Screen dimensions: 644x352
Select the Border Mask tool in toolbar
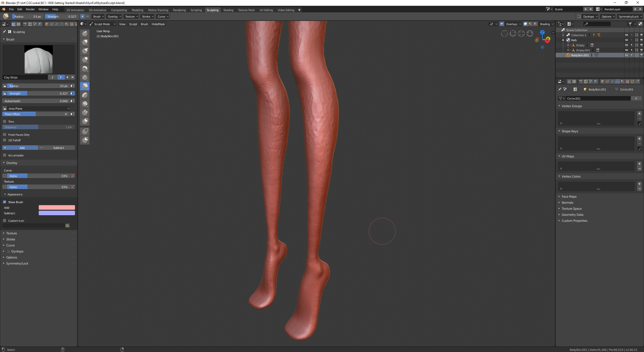click(x=85, y=140)
